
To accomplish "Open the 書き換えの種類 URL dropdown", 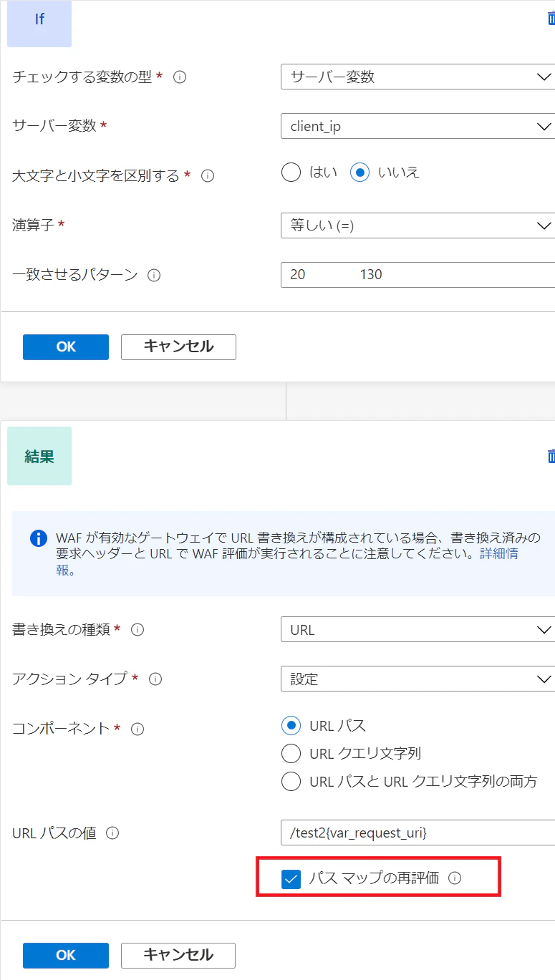I will coord(418,629).
